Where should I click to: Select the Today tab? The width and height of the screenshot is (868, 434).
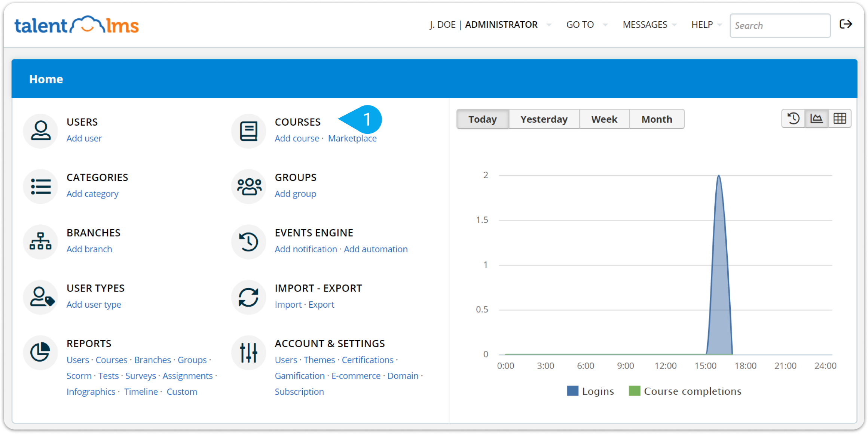[x=483, y=119]
